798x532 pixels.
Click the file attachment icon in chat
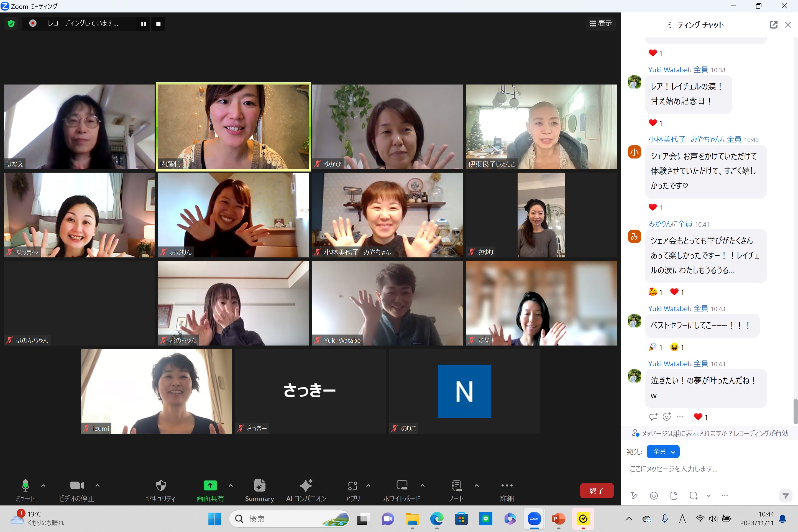tap(674, 496)
